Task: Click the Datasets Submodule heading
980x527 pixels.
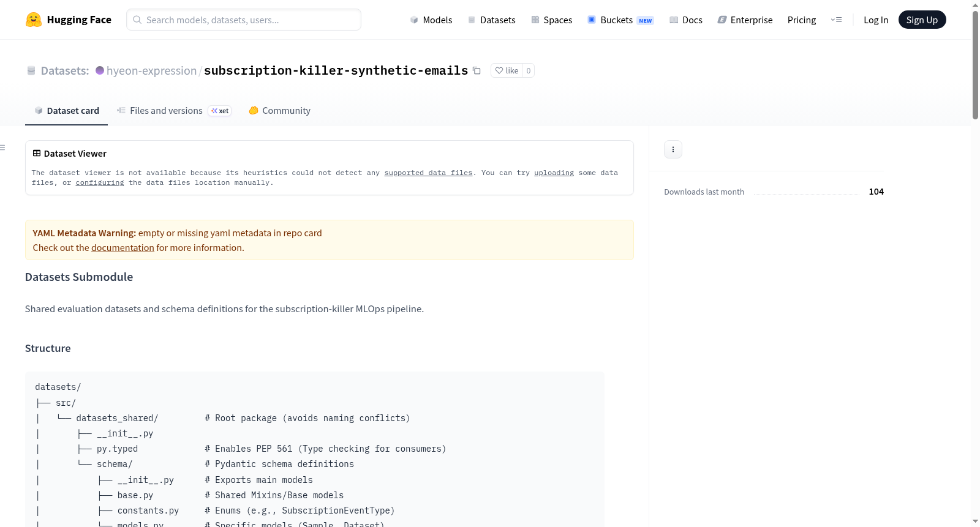Action: pos(79,277)
